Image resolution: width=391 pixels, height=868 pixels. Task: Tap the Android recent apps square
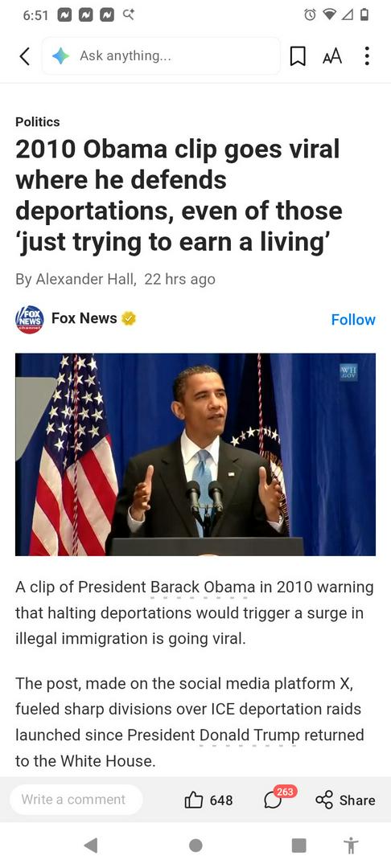(299, 845)
